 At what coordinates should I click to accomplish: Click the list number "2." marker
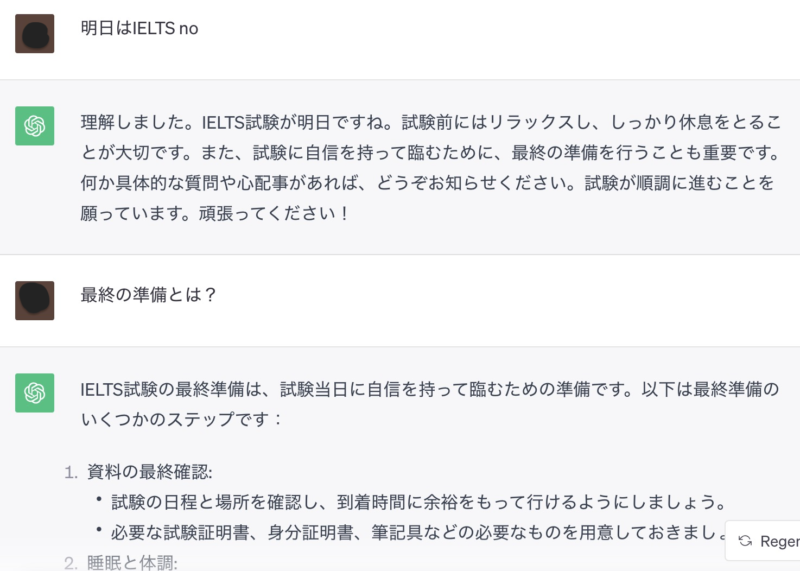(x=70, y=562)
